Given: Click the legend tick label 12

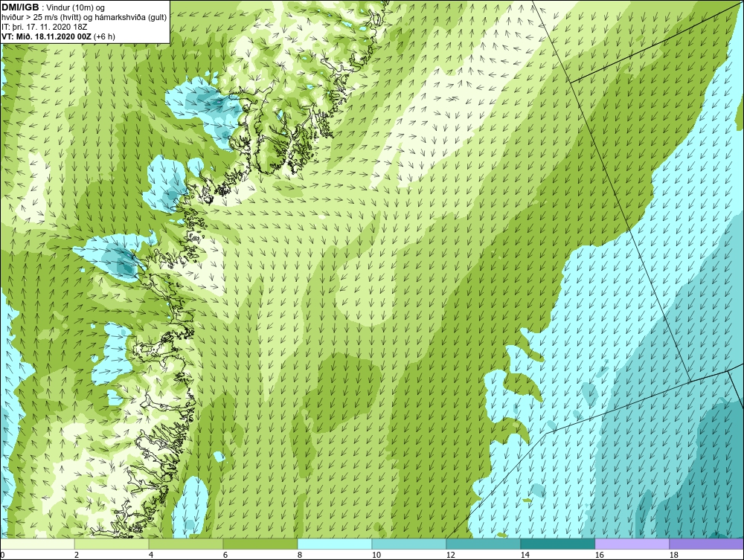Looking at the screenshot, I should point(450,556).
